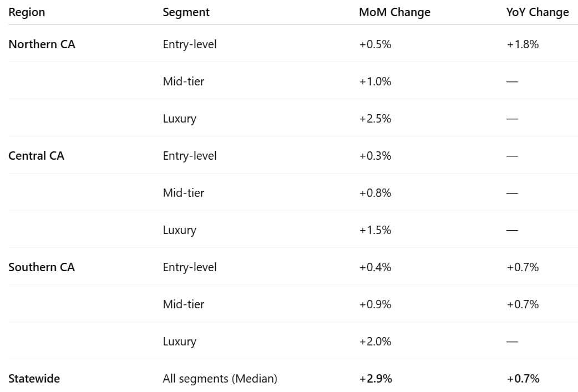
Task: Click the +1.5% Luxury MoM value
Action: coord(376,230)
